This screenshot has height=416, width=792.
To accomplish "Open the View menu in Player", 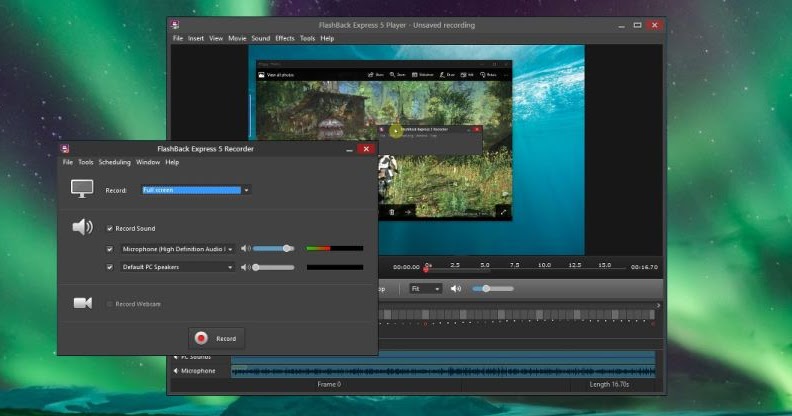I will [216, 38].
